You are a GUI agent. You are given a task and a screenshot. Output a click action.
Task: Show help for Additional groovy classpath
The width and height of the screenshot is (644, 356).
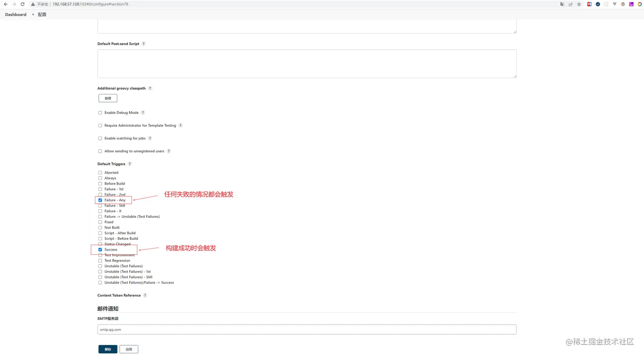(150, 88)
